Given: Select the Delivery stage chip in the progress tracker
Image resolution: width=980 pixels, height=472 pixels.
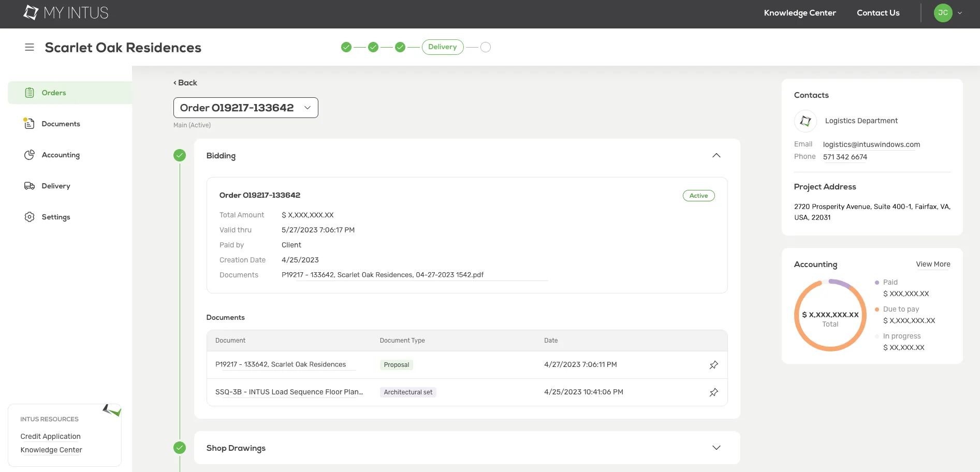Looking at the screenshot, I should pos(443,47).
